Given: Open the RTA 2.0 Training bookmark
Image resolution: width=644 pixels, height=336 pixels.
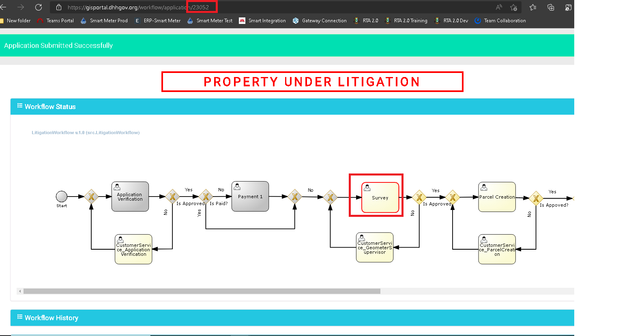Looking at the screenshot, I should coord(406,21).
